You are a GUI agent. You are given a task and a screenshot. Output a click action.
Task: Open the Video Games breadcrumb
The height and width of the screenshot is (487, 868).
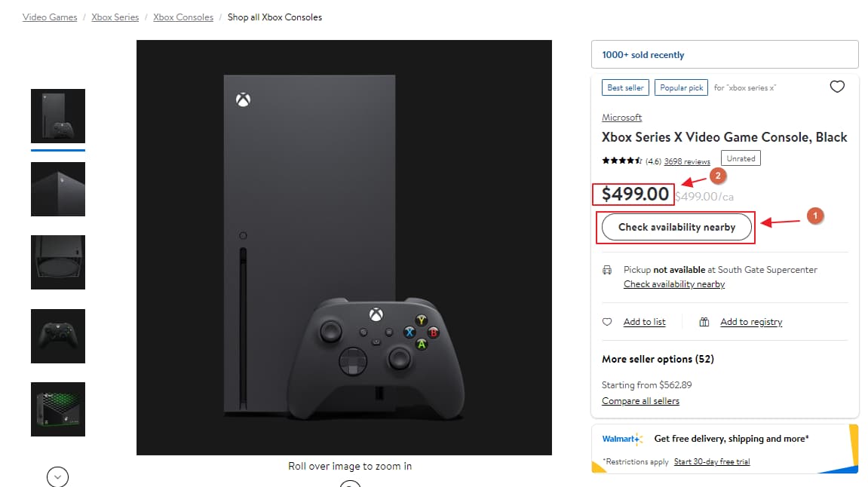click(50, 17)
